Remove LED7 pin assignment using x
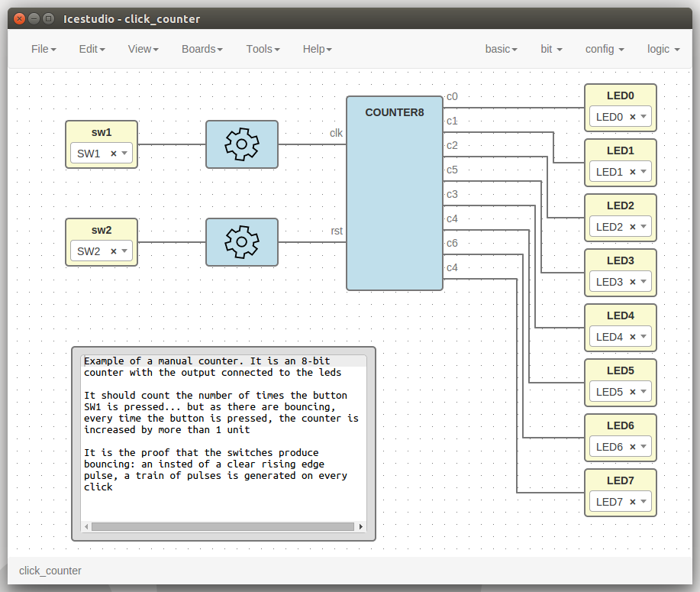The width and height of the screenshot is (700, 592). tap(632, 502)
